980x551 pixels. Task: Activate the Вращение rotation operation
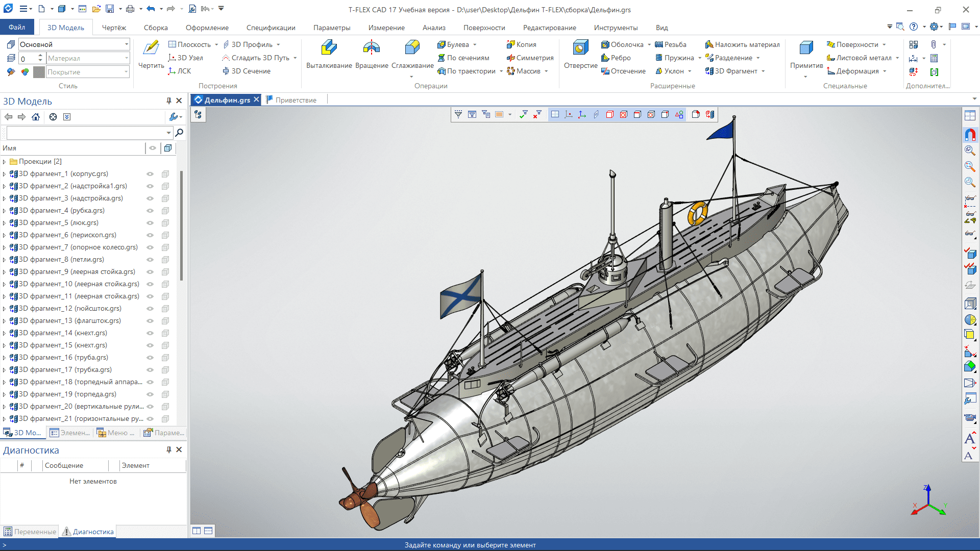point(372,55)
